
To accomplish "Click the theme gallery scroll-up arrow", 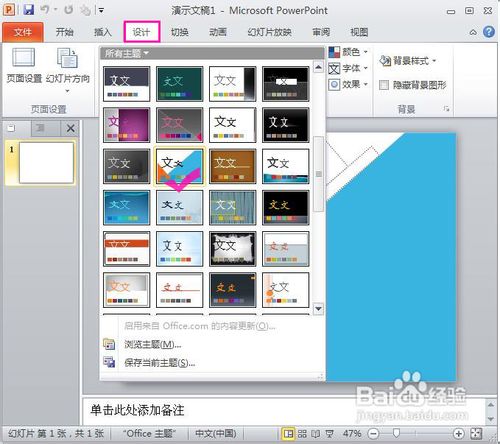I will 318,67.
